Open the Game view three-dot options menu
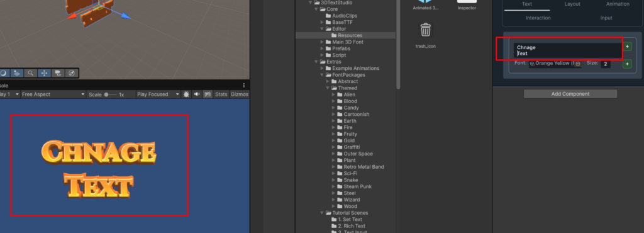Image resolution: width=644 pixels, height=233 pixels. point(243,86)
